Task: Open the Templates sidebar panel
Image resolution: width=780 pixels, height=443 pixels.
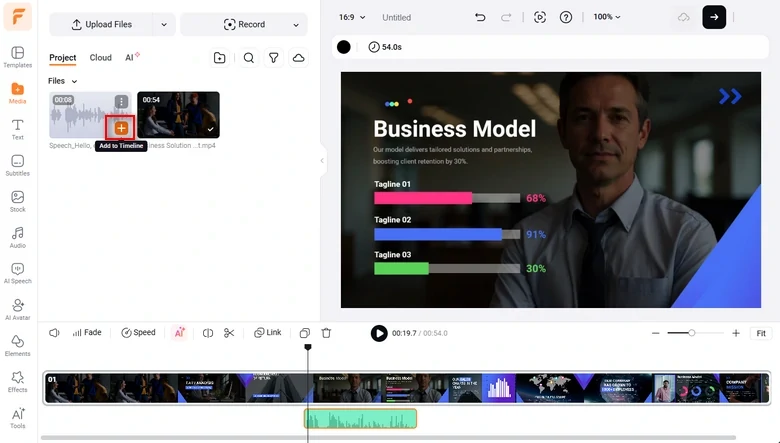Action: [x=17, y=57]
